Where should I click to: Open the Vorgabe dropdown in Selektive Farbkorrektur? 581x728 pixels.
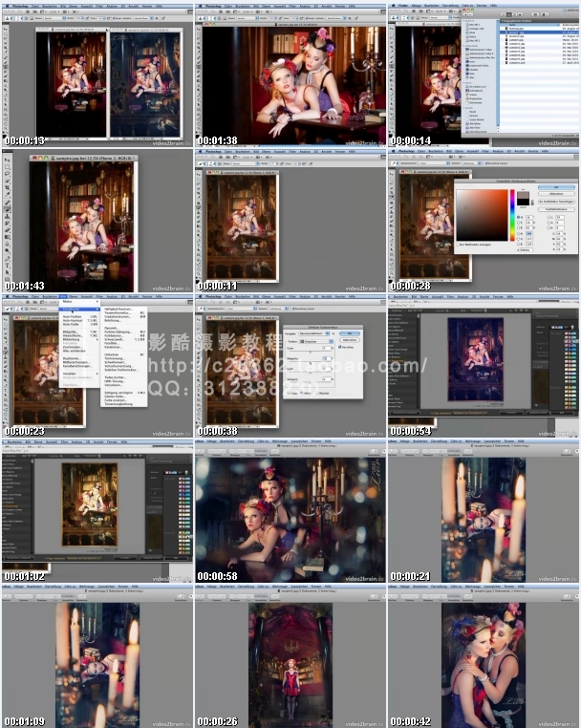[311, 332]
